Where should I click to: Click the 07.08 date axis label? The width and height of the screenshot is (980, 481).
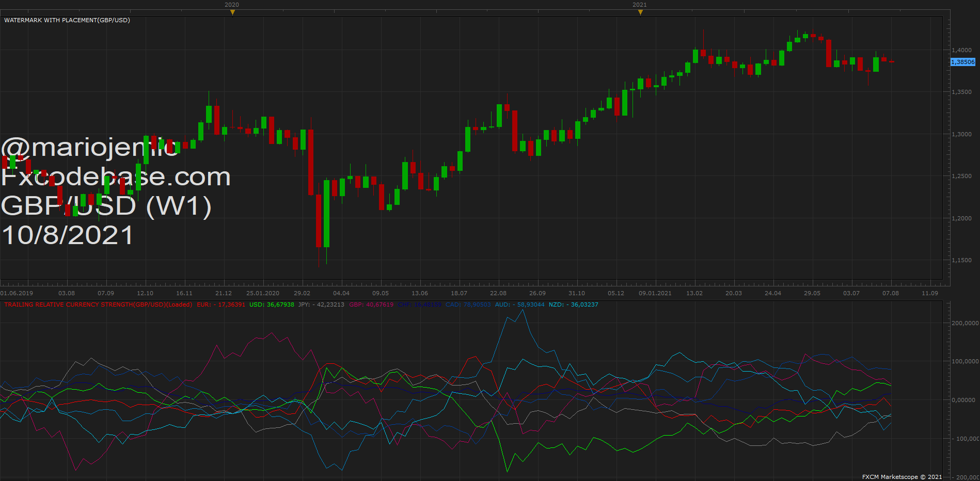[x=891, y=293]
